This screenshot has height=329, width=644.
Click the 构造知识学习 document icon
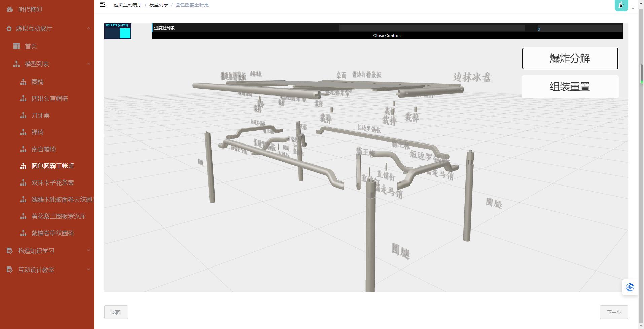click(9, 251)
